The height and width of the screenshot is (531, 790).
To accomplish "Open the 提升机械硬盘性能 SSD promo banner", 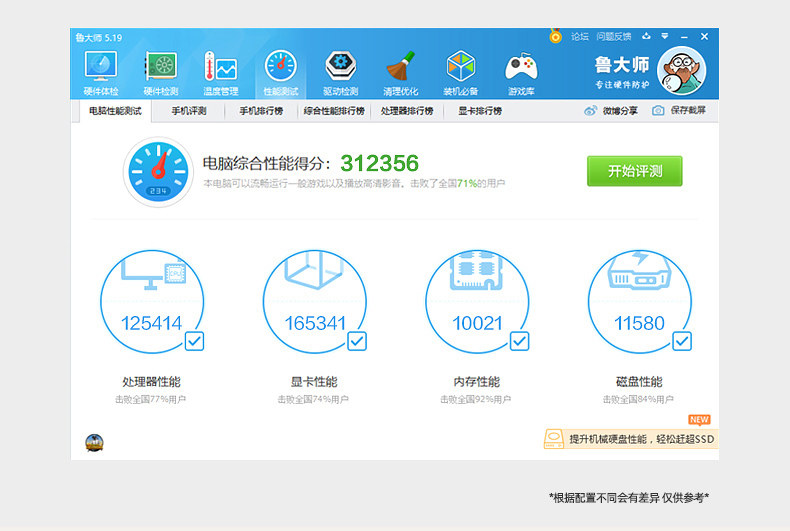I will (631, 438).
